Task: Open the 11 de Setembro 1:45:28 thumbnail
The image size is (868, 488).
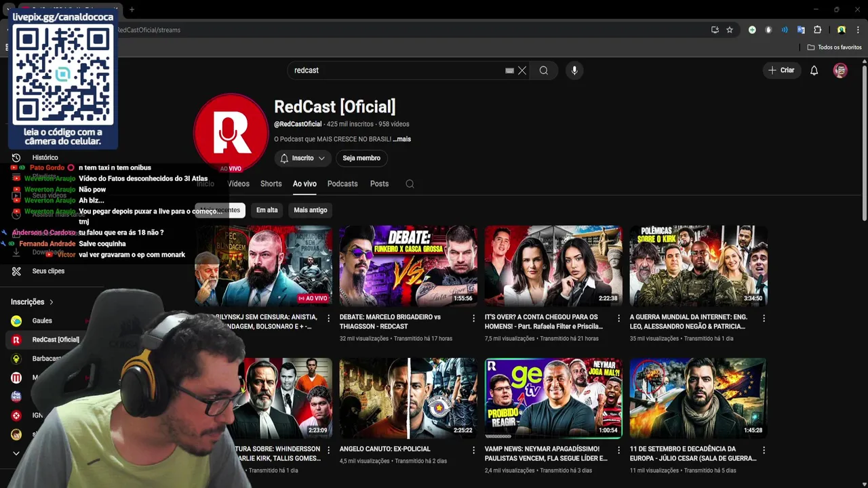Action: (x=698, y=398)
